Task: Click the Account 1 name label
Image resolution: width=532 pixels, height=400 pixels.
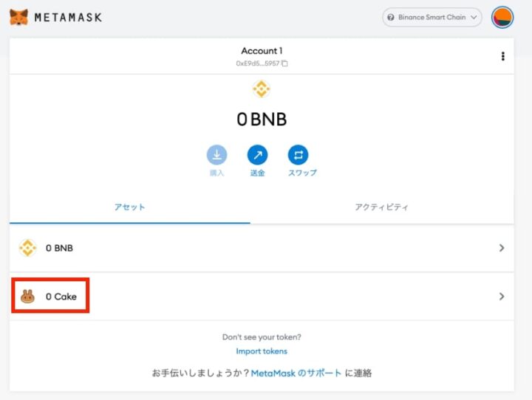Action: click(262, 51)
